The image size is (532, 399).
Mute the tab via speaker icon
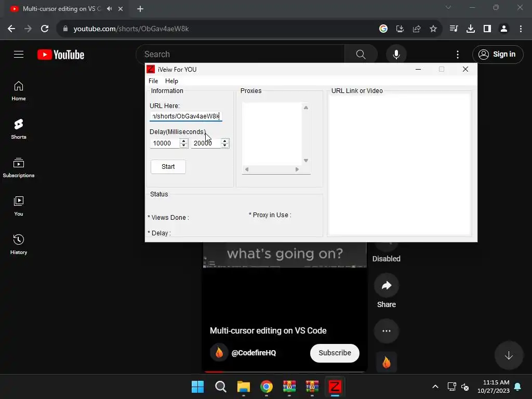[109, 9]
